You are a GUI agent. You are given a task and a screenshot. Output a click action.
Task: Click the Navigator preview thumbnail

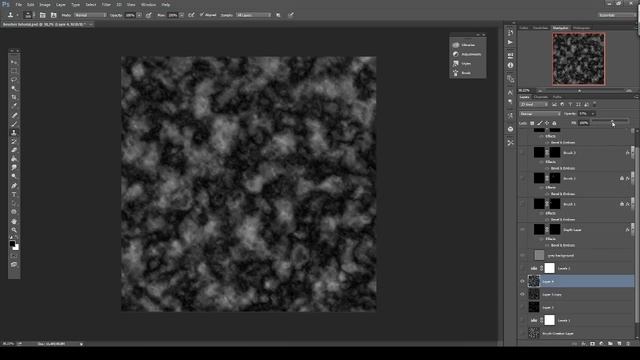click(x=579, y=59)
